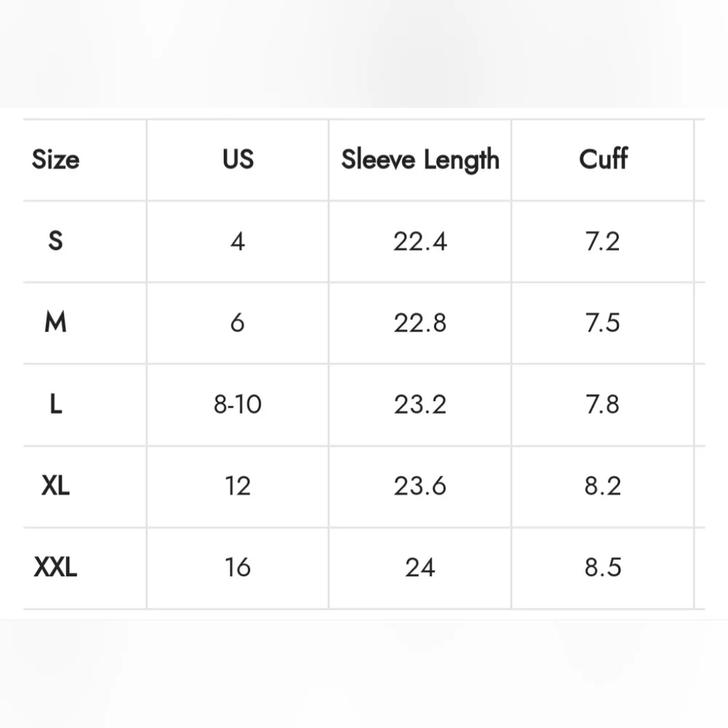Viewport: 728px width, 728px height.
Task: Select the Cuff header cell
Action: tap(603, 159)
